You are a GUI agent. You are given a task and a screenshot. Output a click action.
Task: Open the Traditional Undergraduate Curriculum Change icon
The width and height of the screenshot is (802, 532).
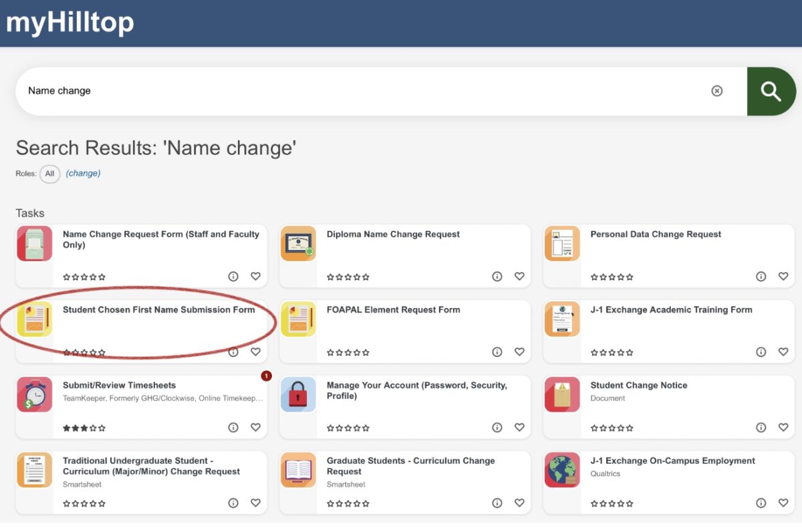[35, 470]
